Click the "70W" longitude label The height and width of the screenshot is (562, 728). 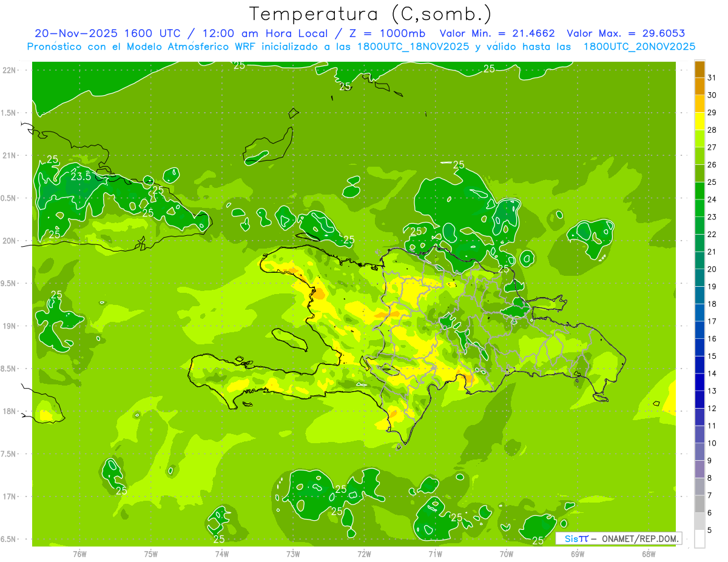pyautogui.click(x=507, y=554)
